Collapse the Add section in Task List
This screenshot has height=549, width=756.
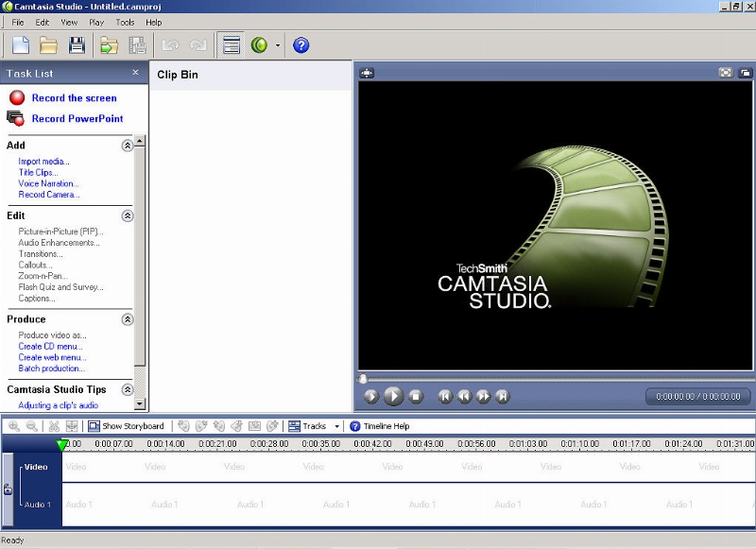128,146
